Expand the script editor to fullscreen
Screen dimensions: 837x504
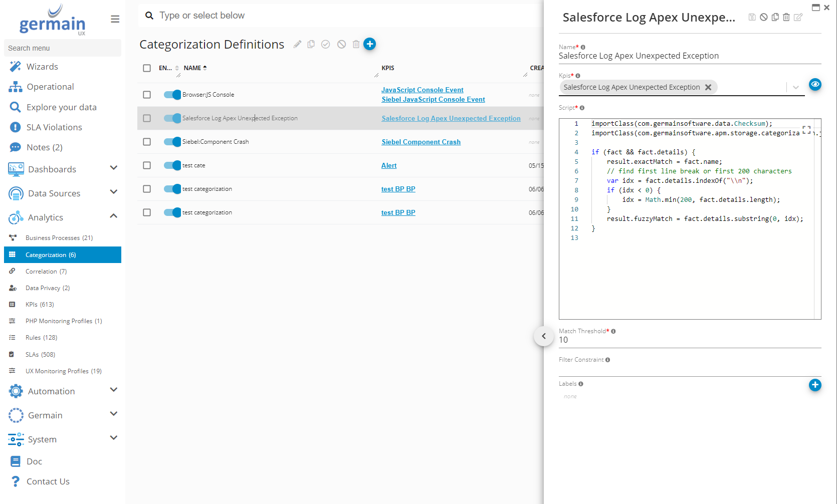tap(807, 129)
